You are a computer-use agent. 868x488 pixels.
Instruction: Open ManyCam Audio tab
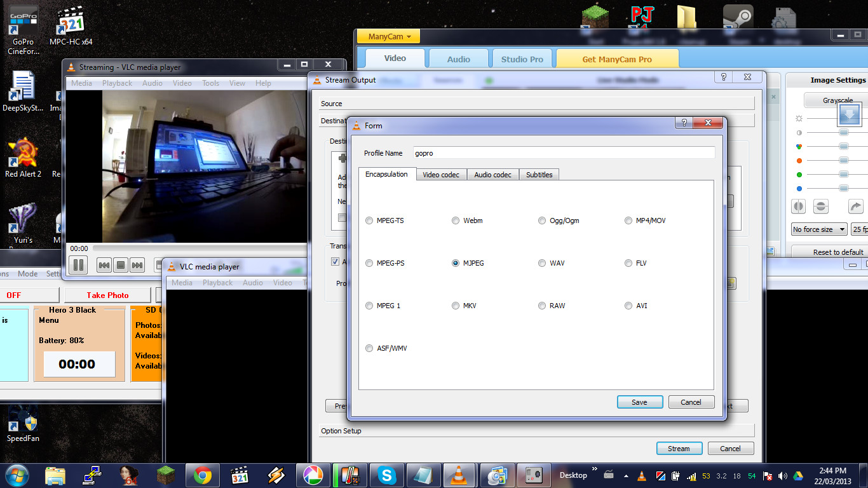[x=458, y=59]
